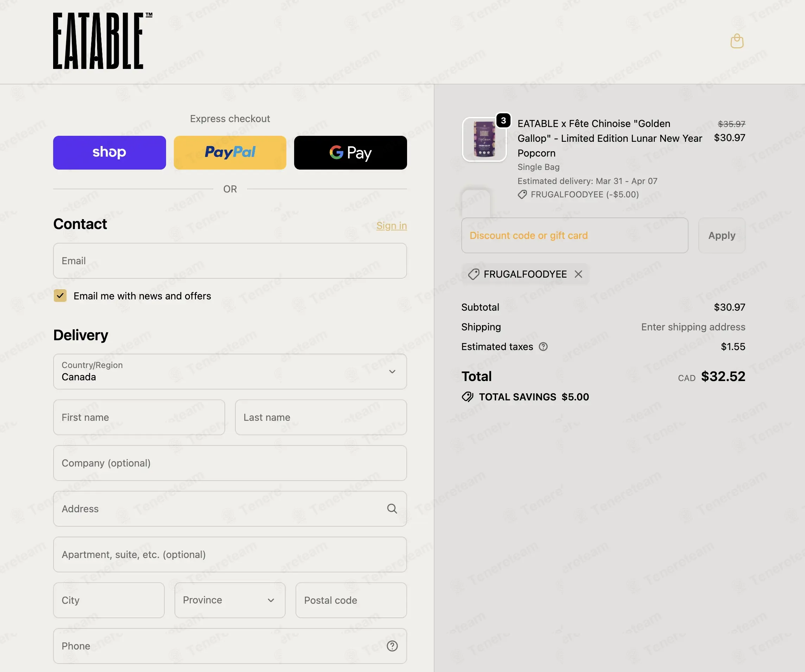Uncheck Email me with news and offers
This screenshot has width=805, height=672.
(60, 296)
